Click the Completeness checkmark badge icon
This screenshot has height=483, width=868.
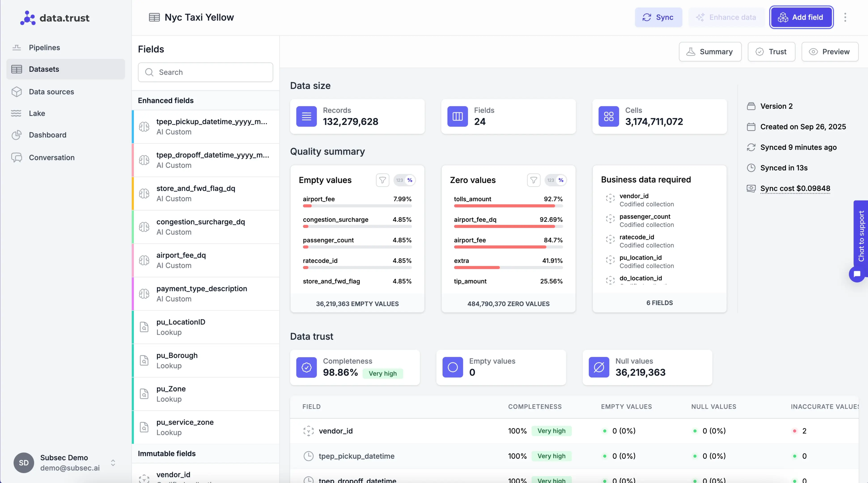(306, 367)
